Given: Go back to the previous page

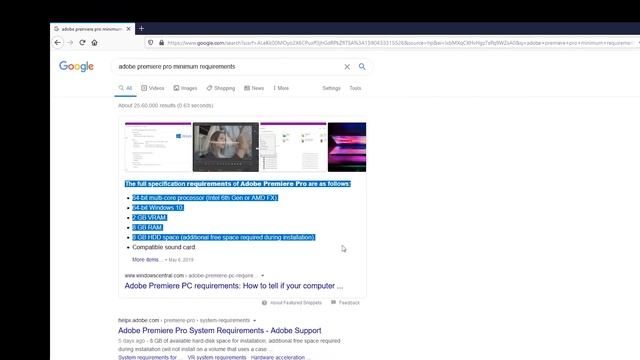Looking at the screenshot, I should (58, 42).
